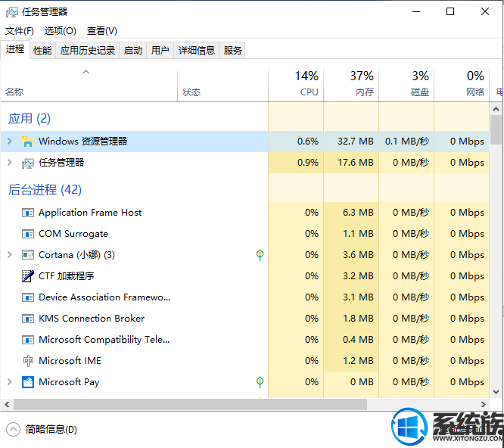Click the vertical scrollbar thumb

tap(496, 130)
